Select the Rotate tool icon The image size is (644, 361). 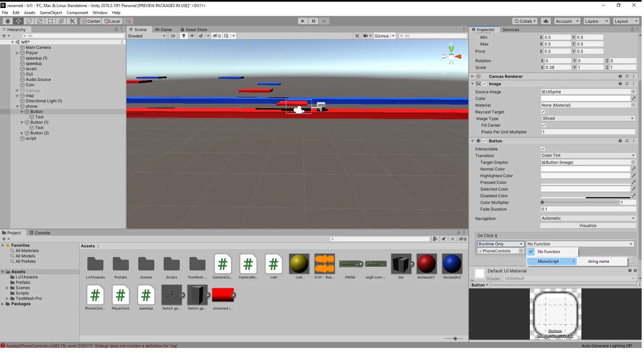(29, 21)
